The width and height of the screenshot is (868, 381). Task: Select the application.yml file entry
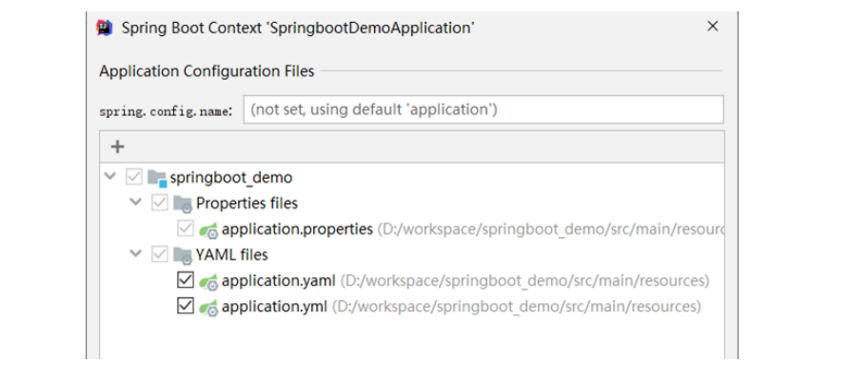coord(274,307)
